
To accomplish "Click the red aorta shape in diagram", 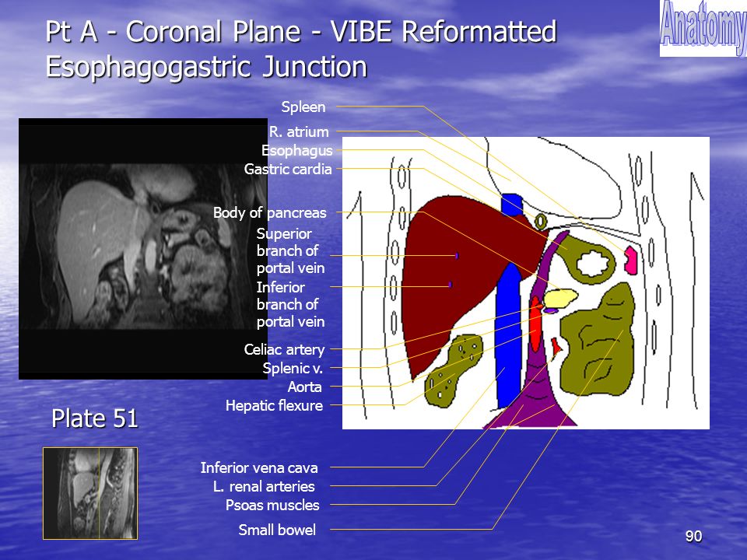I will 536,324.
